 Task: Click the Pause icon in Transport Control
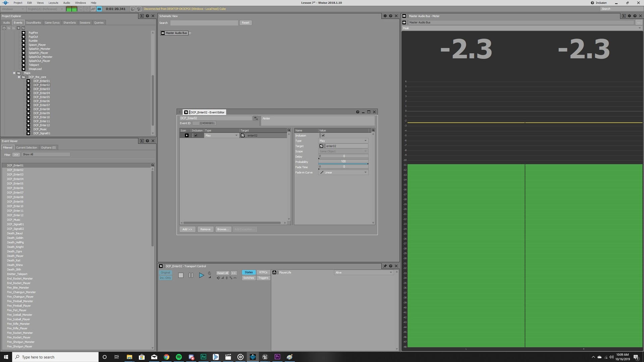coord(191,275)
